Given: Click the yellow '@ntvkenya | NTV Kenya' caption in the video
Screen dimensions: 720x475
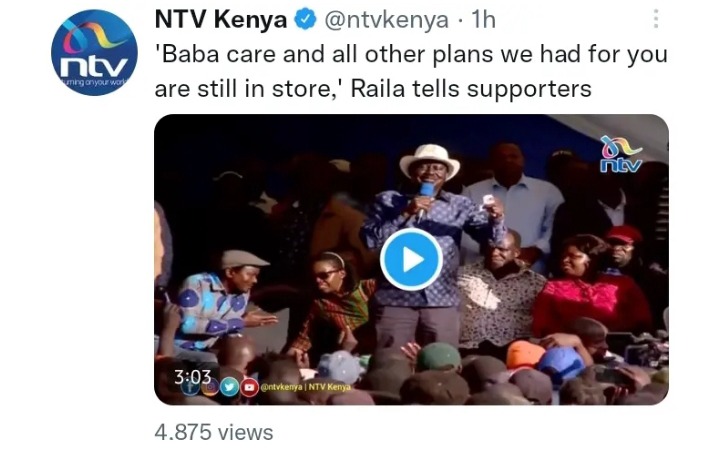Looking at the screenshot, I should [x=306, y=387].
